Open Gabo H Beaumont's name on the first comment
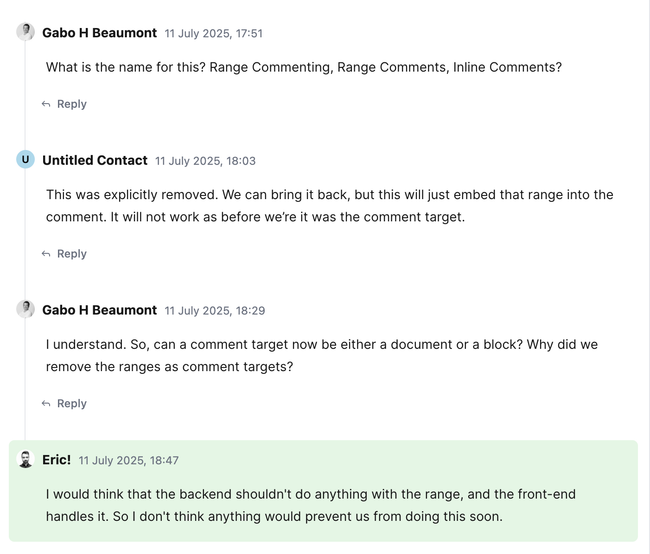 tap(99, 33)
